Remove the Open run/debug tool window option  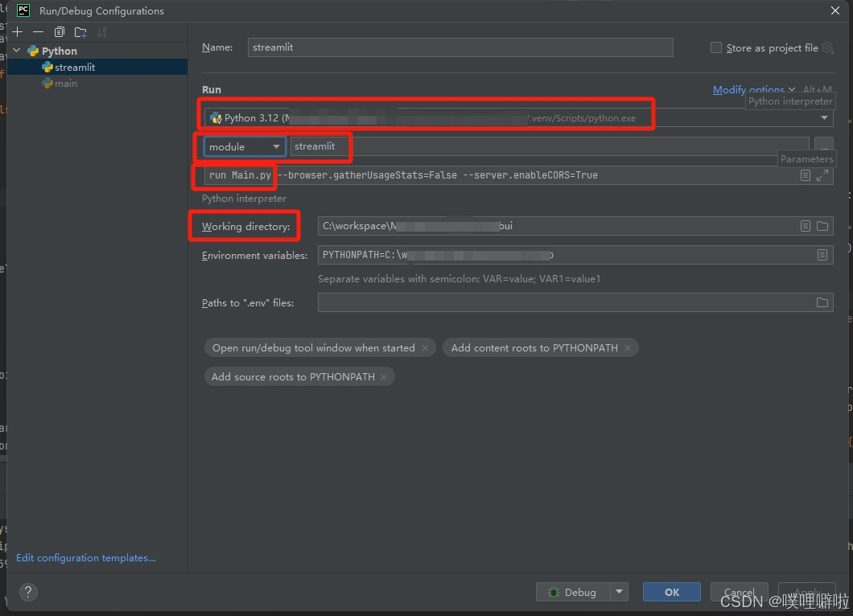pos(425,347)
